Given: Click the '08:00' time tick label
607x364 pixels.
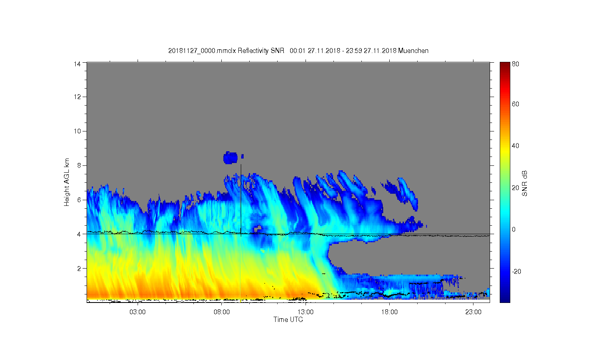Looking at the screenshot, I should point(222,312).
